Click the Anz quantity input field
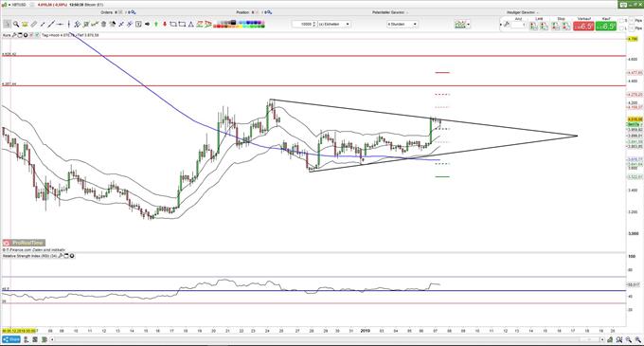Screen dimensions: 644x346 pos(518,25)
